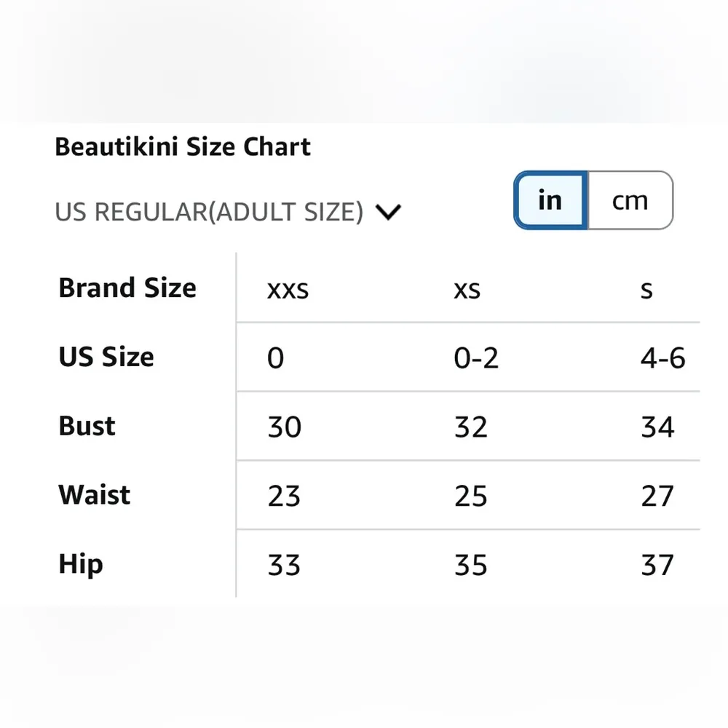Click bust value 34
728x728 pixels.
pos(657,427)
